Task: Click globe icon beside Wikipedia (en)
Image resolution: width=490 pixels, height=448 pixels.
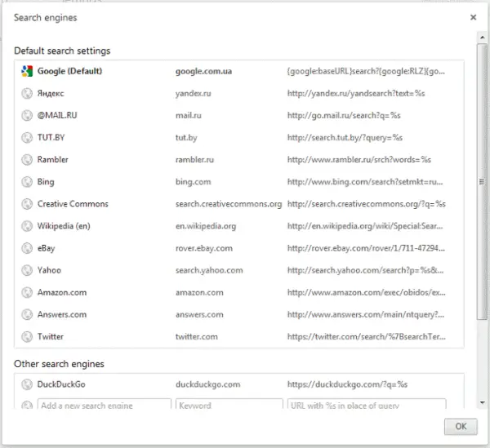Action: (x=27, y=226)
